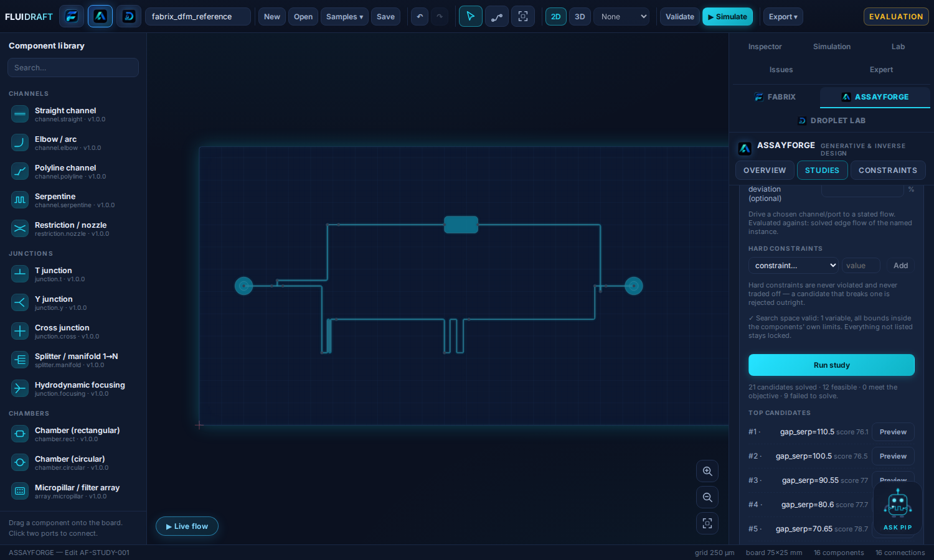Viewport: 934px width, 560px height.
Task: Click the project name field fabrix_dfm_reference
Action: coord(198,17)
